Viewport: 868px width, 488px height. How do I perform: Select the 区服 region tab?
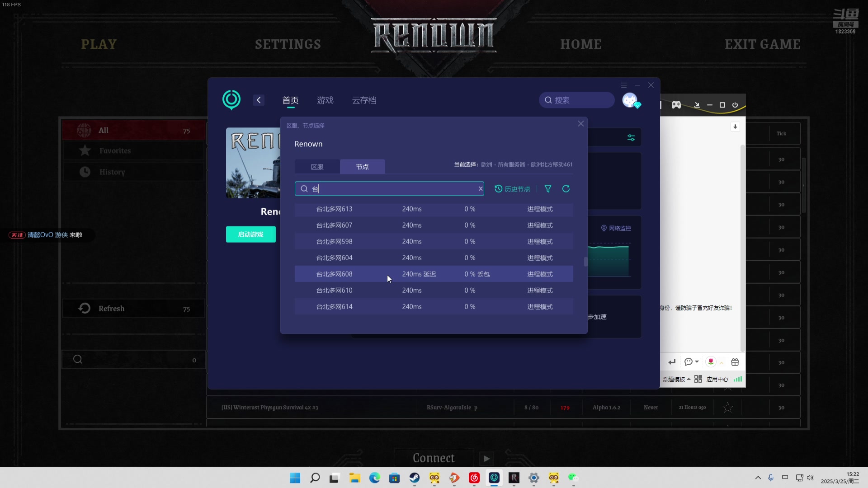317,167
